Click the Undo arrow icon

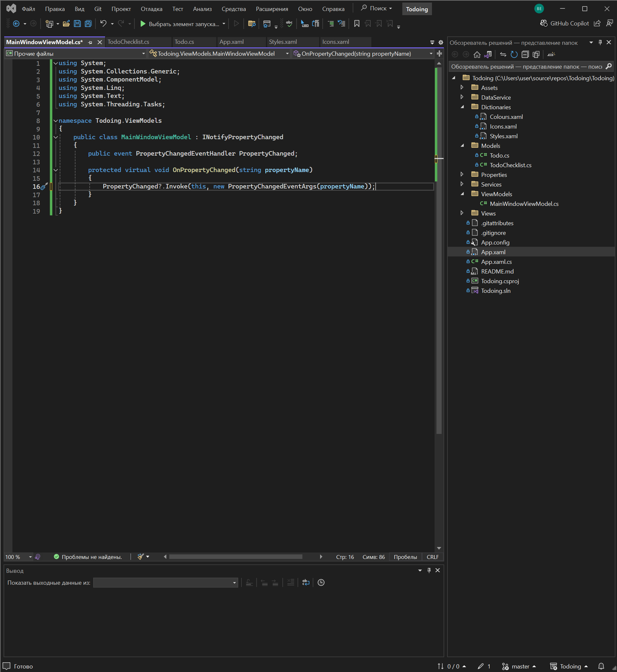103,24
